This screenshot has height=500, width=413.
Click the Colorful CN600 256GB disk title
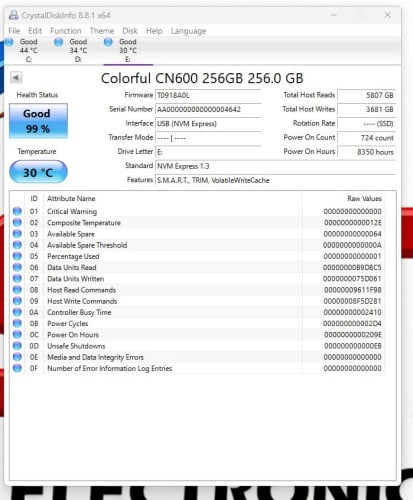pos(202,78)
